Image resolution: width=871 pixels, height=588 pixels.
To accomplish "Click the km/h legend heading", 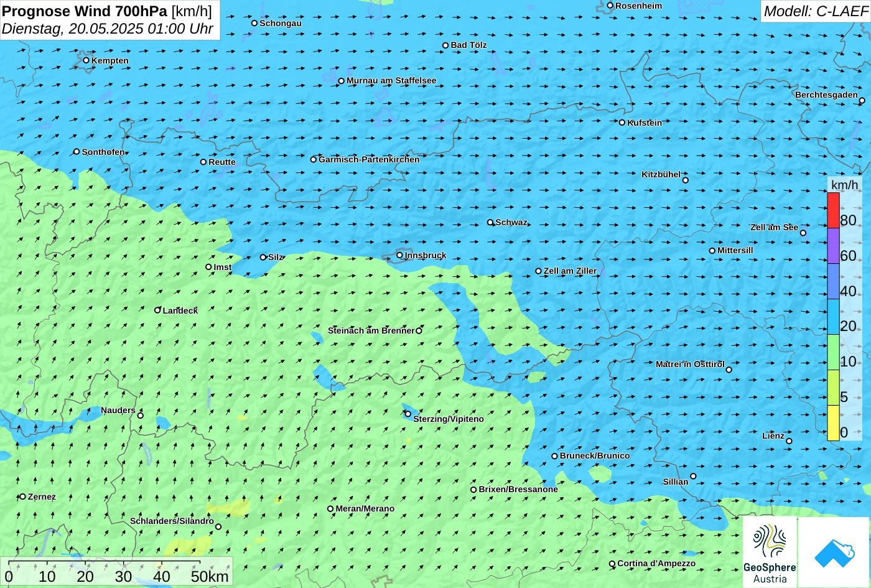I will [845, 185].
